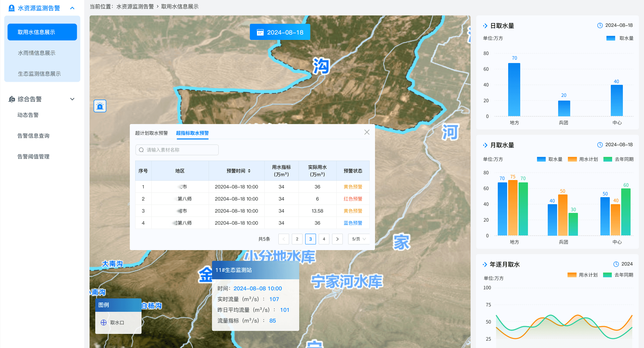Click the search magnifier icon

[141, 150]
